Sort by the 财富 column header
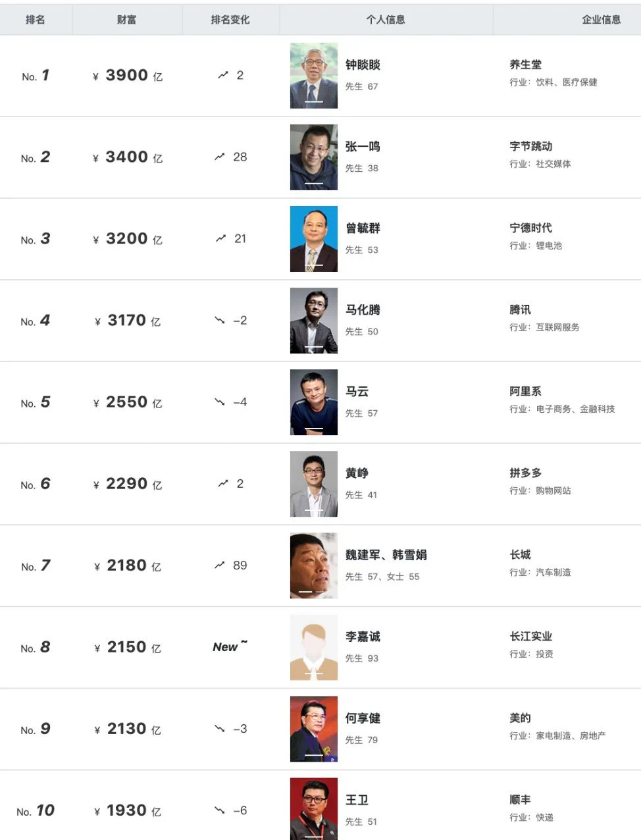Screen dimensions: 641x840 point(126,20)
